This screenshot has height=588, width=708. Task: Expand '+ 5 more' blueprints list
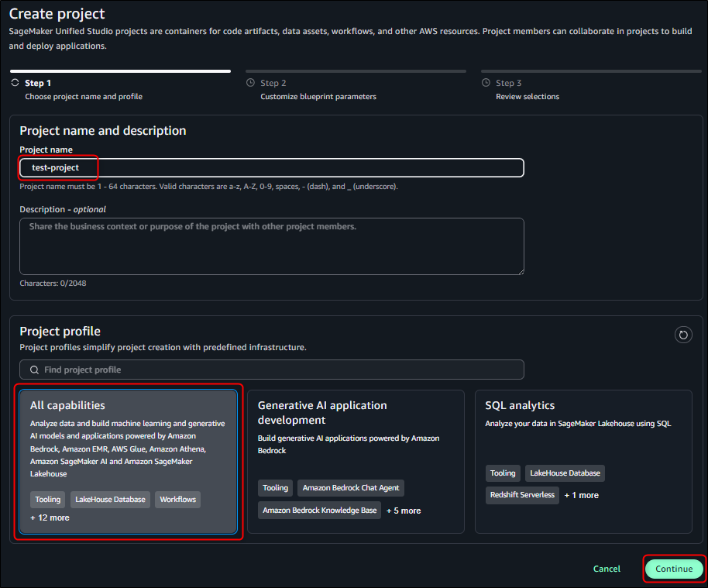point(404,511)
